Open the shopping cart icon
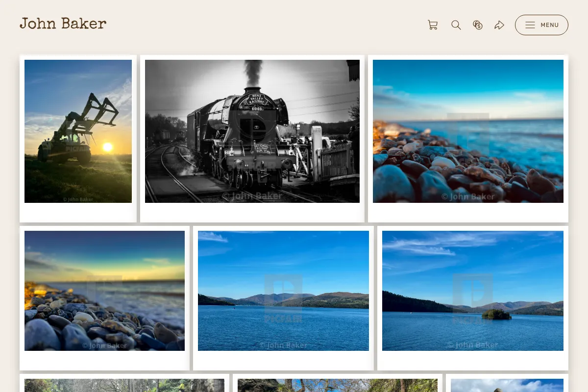588x392 pixels. coord(433,25)
